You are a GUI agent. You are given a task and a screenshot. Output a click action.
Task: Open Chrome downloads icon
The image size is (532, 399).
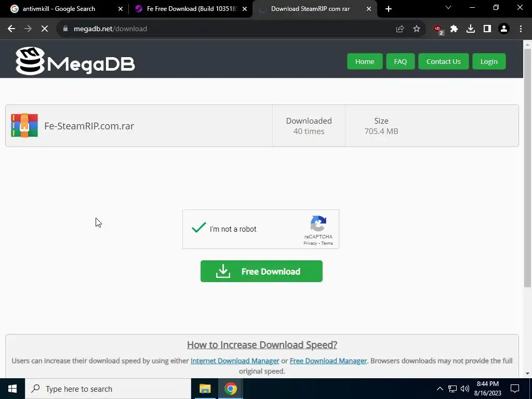(471, 29)
